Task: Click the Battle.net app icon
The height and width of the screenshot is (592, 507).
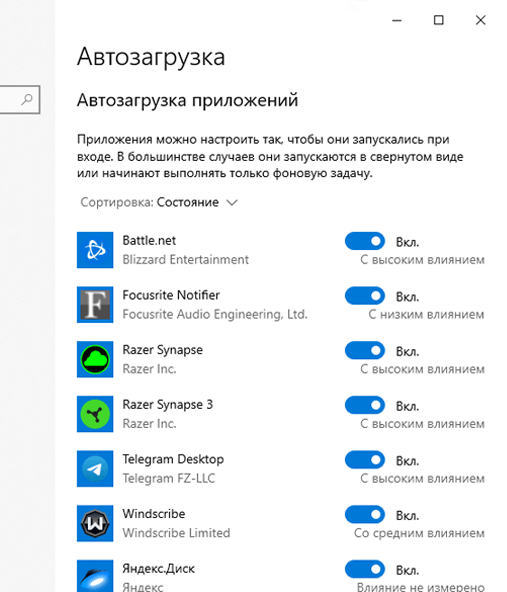Action: [95, 250]
